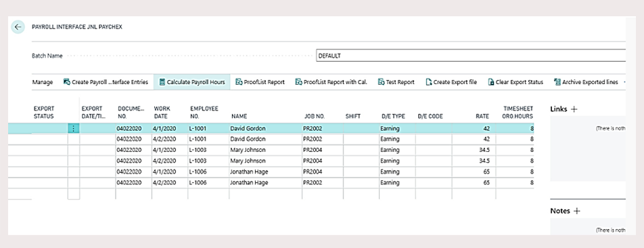Click rate 65 in Jonathan Hage 4/1/2020 row
644x248 pixels.
pyautogui.click(x=486, y=172)
